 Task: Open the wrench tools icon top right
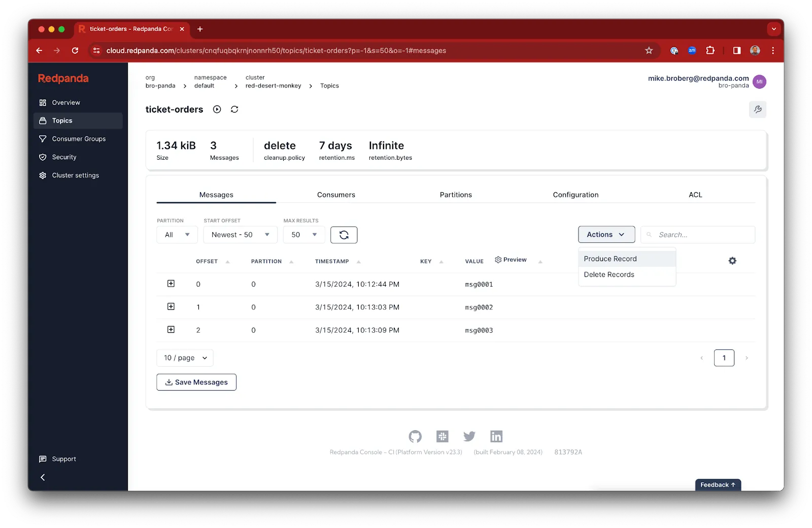[x=758, y=109]
